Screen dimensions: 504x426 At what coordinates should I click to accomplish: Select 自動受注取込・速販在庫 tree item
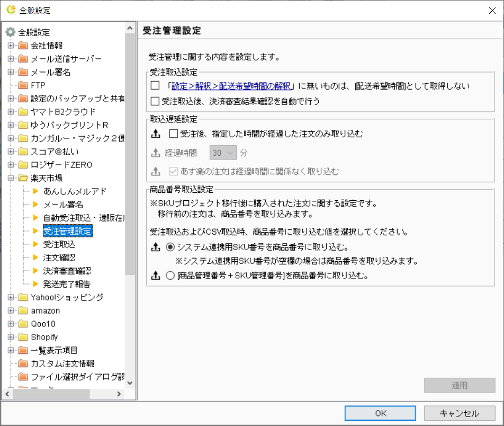pos(84,218)
